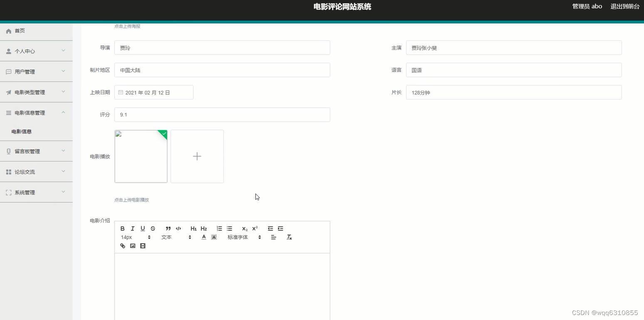The image size is (644, 320).
Task: Open the 标准字体 font family dropdown
Action: (x=244, y=237)
